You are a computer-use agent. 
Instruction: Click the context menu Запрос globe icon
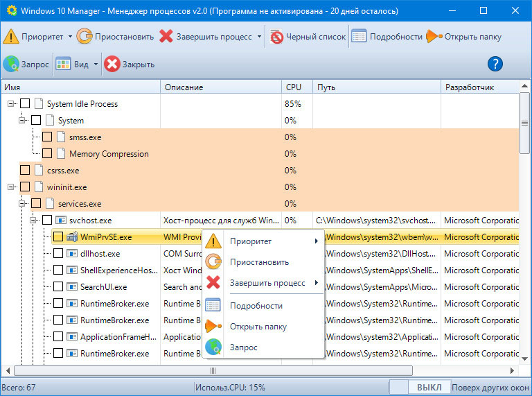pyautogui.click(x=213, y=347)
